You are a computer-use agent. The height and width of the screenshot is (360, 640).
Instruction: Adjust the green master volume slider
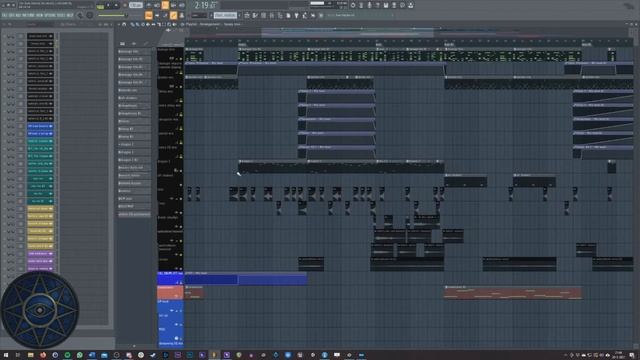(x=112, y=15)
